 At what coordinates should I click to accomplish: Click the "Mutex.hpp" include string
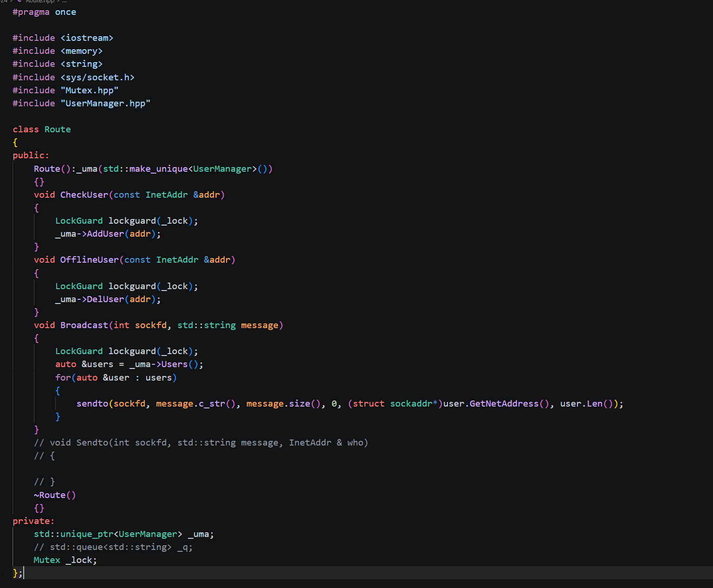90,90
